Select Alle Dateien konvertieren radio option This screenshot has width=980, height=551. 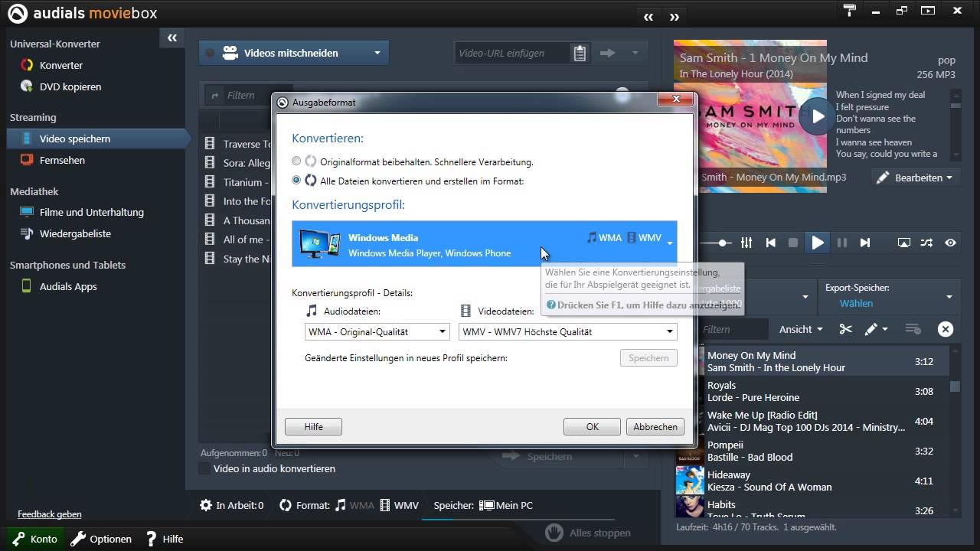[296, 181]
